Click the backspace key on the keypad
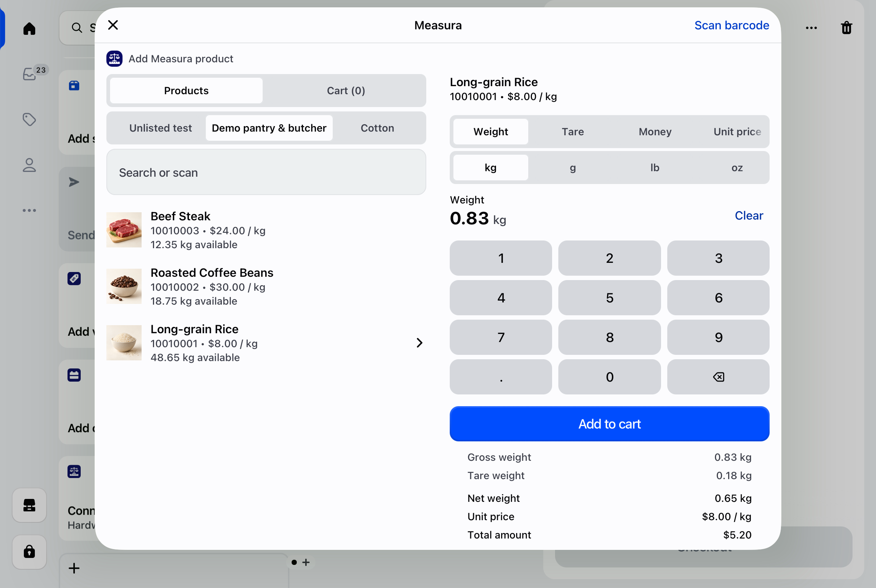This screenshot has height=588, width=876. (718, 377)
